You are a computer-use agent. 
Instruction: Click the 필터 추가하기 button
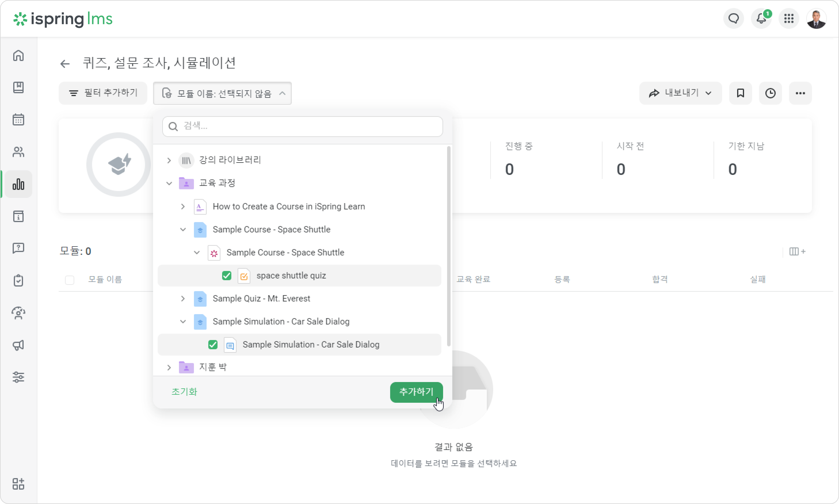point(103,93)
